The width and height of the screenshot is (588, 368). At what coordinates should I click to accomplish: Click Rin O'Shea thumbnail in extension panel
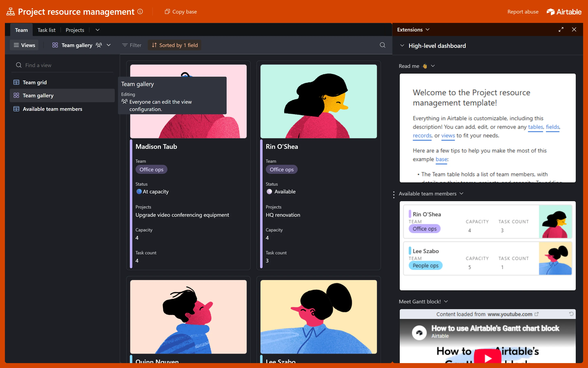[556, 221]
